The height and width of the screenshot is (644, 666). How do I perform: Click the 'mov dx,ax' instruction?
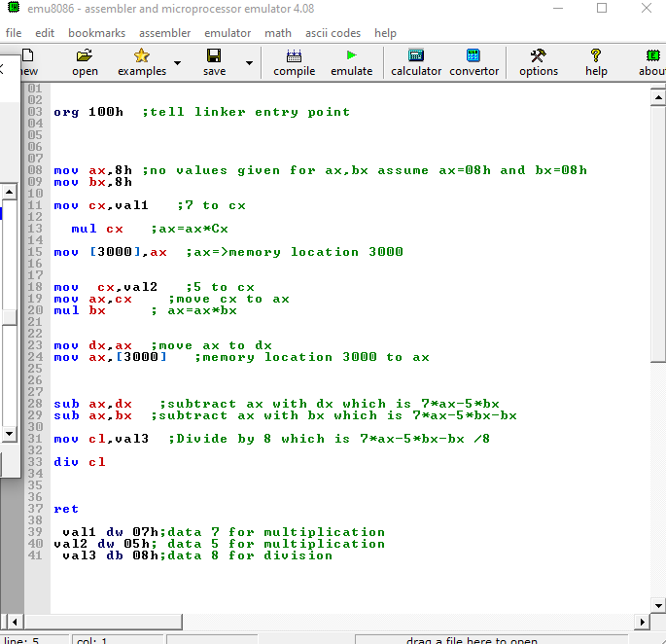(x=92, y=345)
